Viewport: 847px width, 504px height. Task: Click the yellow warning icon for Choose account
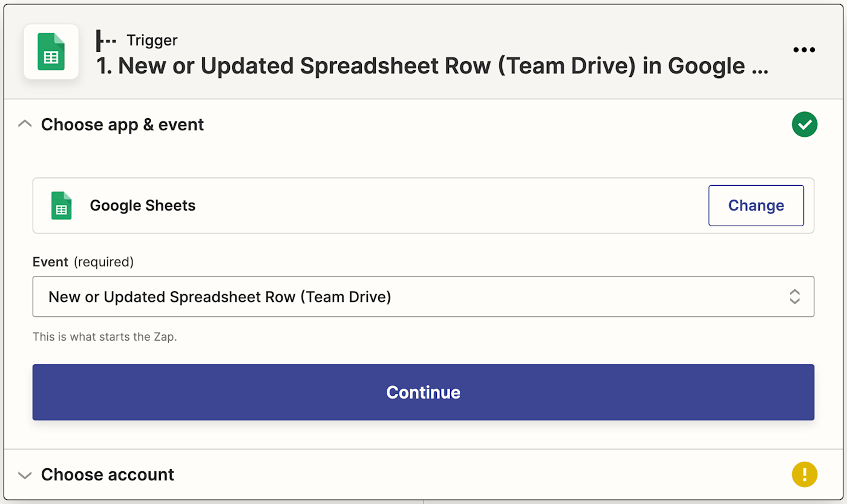(x=804, y=474)
